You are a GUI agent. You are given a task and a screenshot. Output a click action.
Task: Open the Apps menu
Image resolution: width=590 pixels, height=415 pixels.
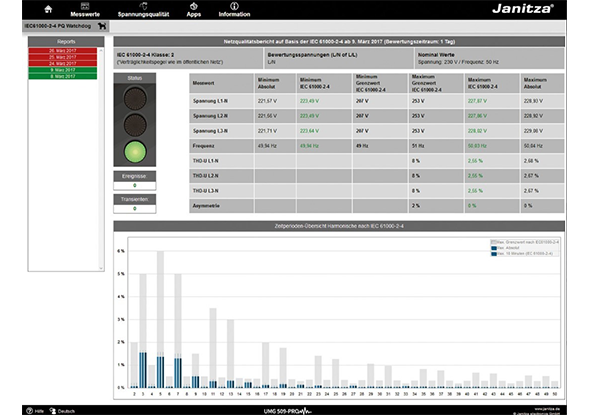point(193,10)
